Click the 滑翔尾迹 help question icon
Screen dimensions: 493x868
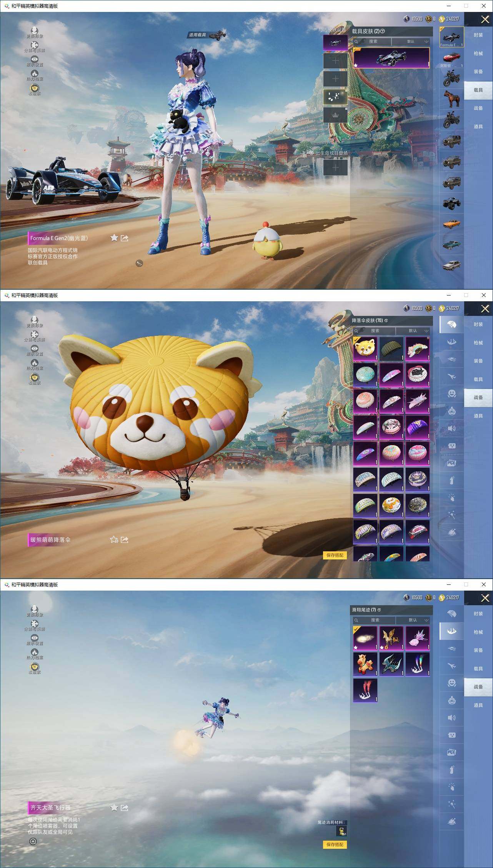(379, 610)
